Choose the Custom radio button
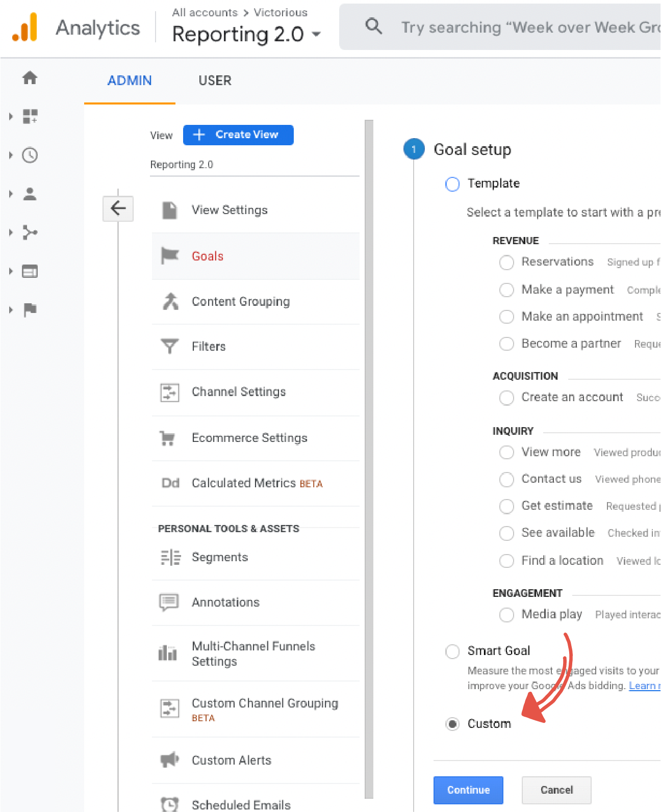This screenshot has width=661, height=812. pyautogui.click(x=452, y=724)
